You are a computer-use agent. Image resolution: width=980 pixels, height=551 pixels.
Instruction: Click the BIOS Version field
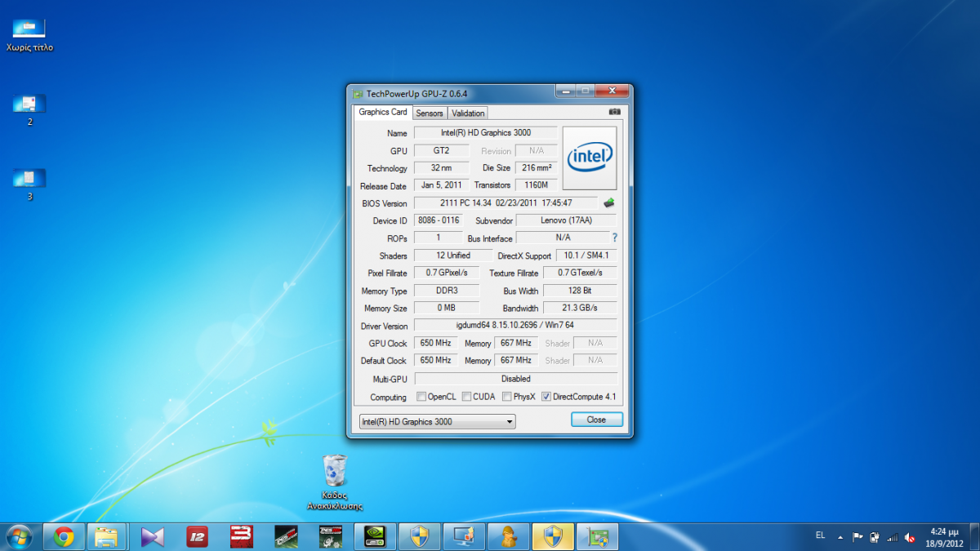(507, 202)
